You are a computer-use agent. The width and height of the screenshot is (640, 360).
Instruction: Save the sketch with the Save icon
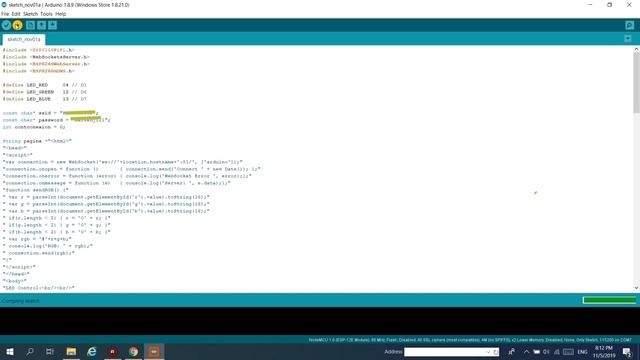click(52, 25)
